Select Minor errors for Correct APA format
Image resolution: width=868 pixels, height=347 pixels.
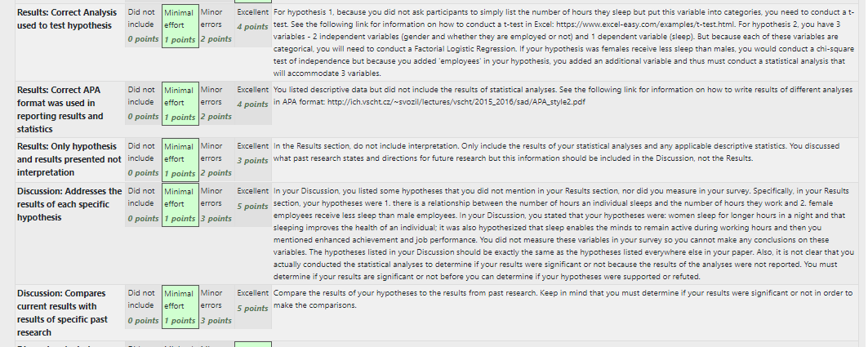point(216,104)
